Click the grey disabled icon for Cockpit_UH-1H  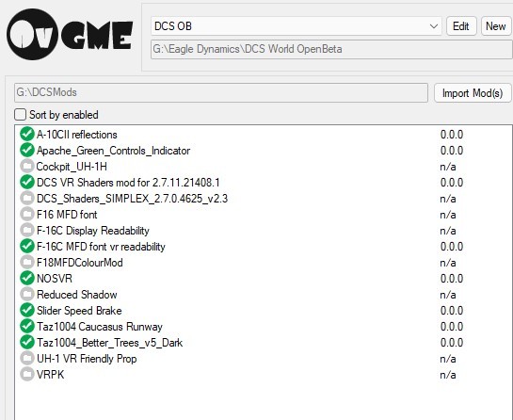click(27, 167)
